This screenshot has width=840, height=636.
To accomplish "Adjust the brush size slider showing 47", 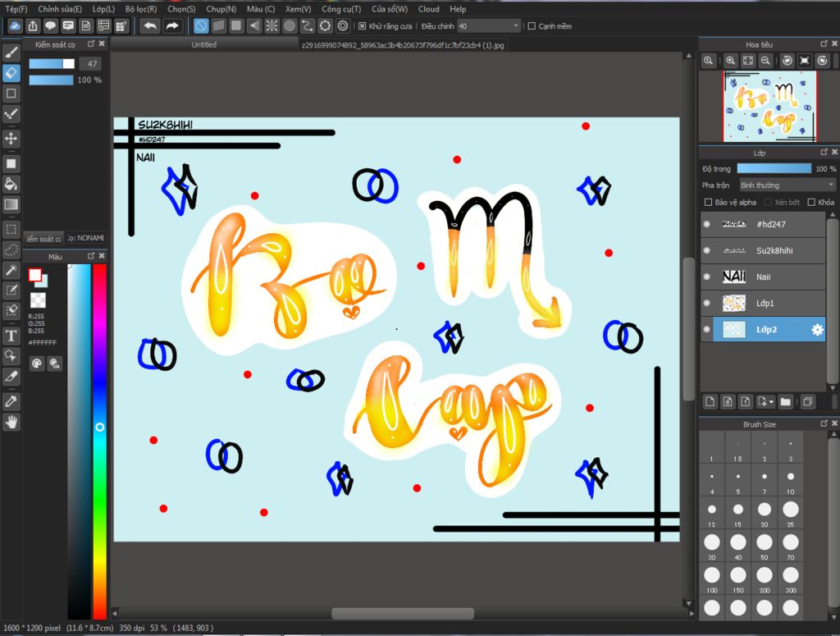I will coord(52,64).
